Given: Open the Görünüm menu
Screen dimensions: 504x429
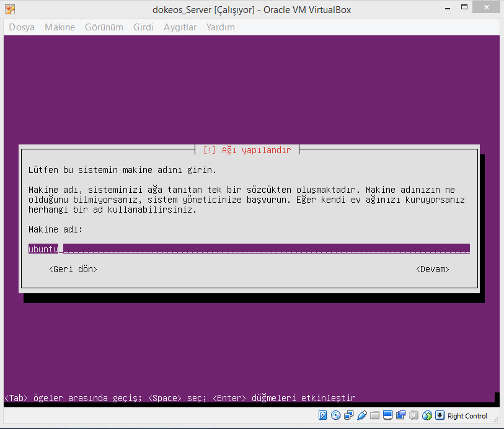Looking at the screenshot, I should point(104,27).
